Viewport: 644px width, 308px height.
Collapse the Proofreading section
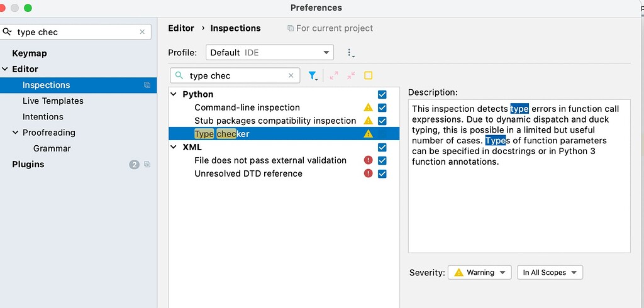[x=15, y=133]
